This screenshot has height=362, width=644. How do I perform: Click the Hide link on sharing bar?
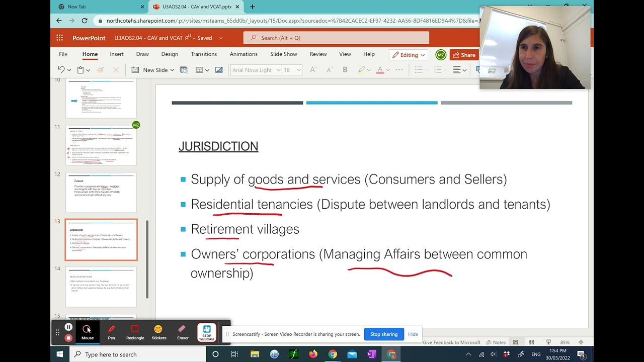(413, 334)
